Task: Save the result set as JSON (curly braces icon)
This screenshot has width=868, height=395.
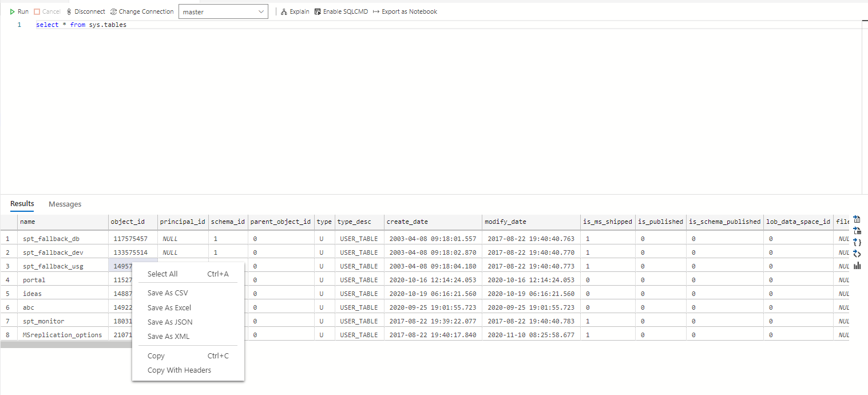Action: pyautogui.click(x=857, y=242)
